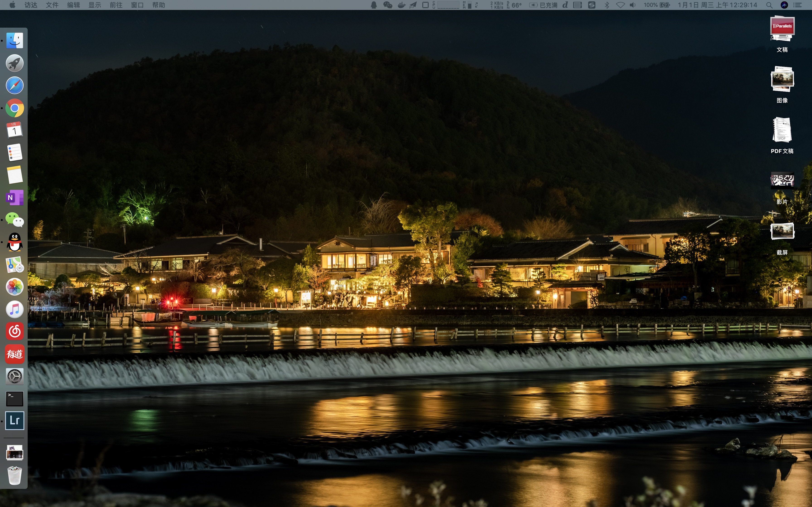The width and height of the screenshot is (812, 507).
Task: Open the 前往 menu
Action: 116,5
